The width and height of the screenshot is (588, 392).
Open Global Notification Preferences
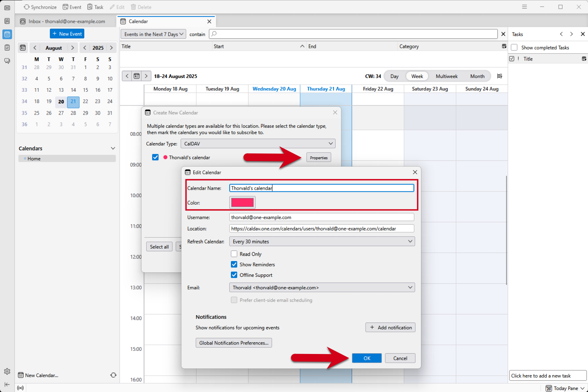click(234, 343)
